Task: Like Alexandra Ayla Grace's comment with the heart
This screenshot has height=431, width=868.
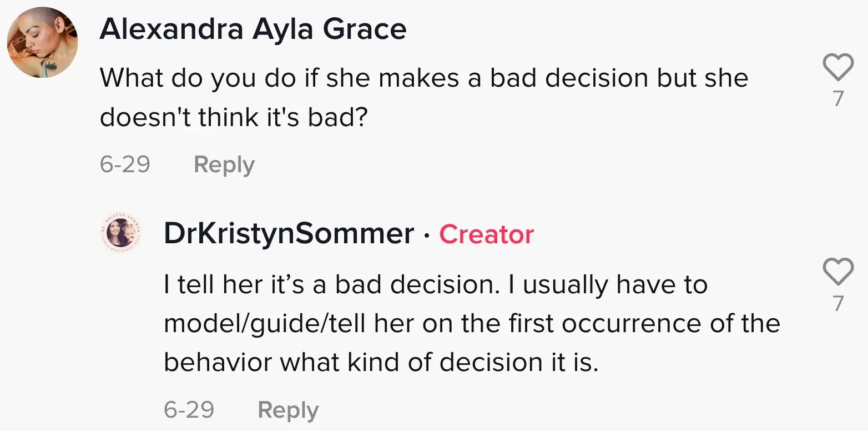Action: click(837, 67)
